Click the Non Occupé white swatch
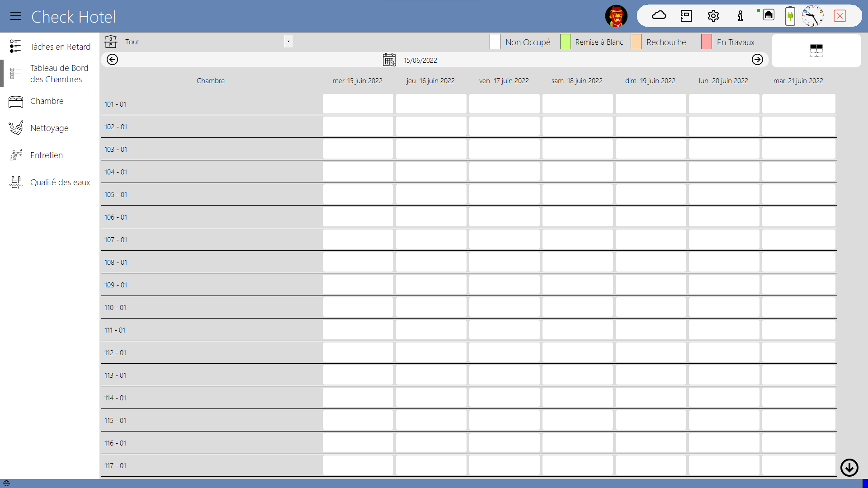 [495, 42]
